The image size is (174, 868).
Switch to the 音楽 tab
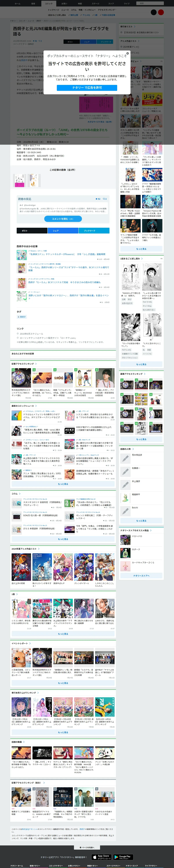(33, 3)
